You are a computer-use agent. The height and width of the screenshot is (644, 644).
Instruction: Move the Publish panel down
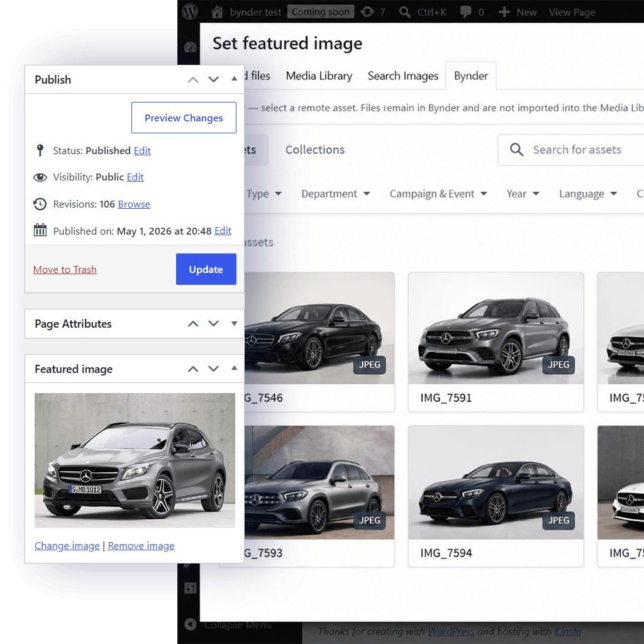coord(213,79)
